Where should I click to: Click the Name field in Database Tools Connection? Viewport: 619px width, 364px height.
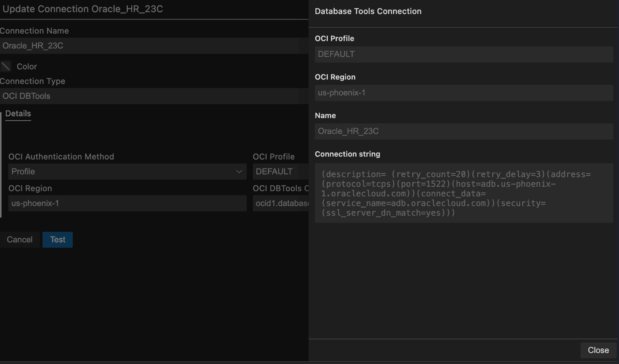[x=464, y=131]
